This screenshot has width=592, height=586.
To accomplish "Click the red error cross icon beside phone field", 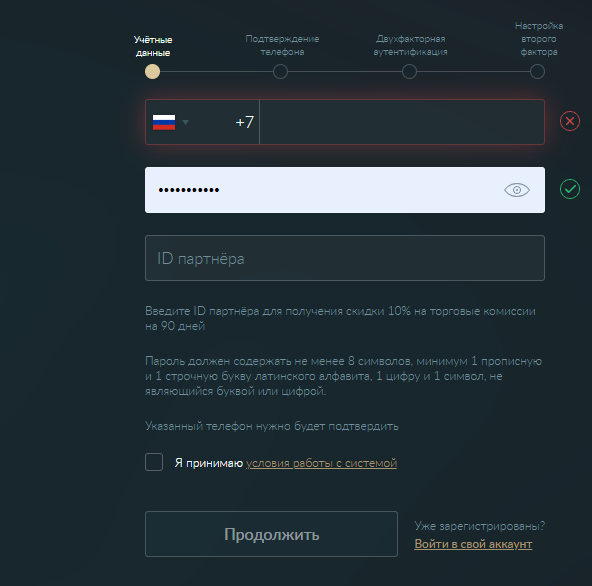I will 570,121.
